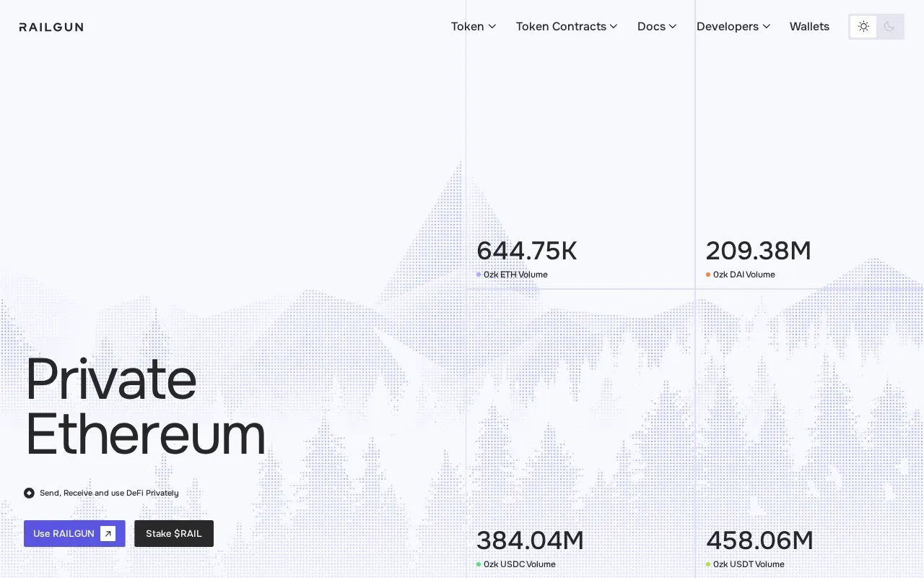Image resolution: width=924 pixels, height=578 pixels.
Task: Select the 384.04M USDC volume figure
Action: click(530, 540)
